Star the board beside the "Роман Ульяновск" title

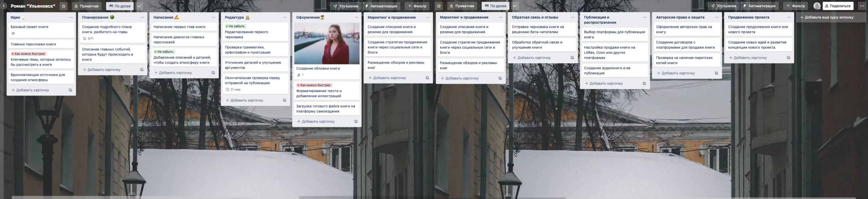(x=64, y=6)
